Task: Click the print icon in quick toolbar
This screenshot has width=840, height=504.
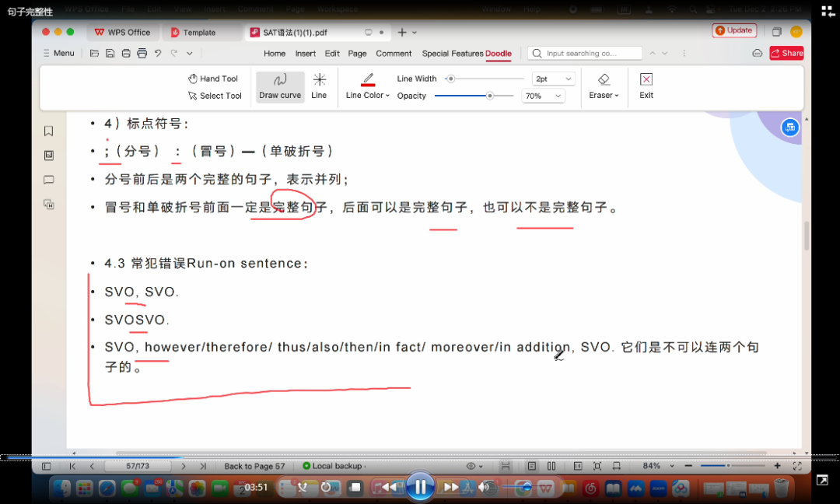Action: pos(142,54)
